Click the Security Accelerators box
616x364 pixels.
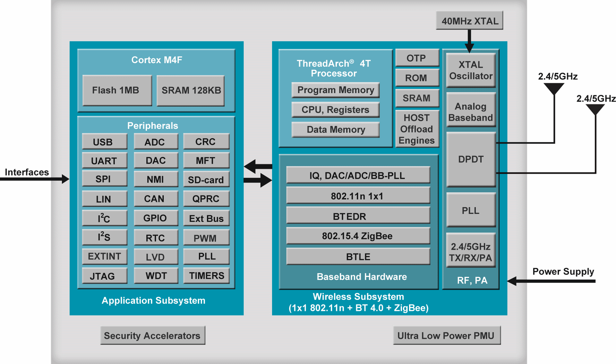coord(153,336)
